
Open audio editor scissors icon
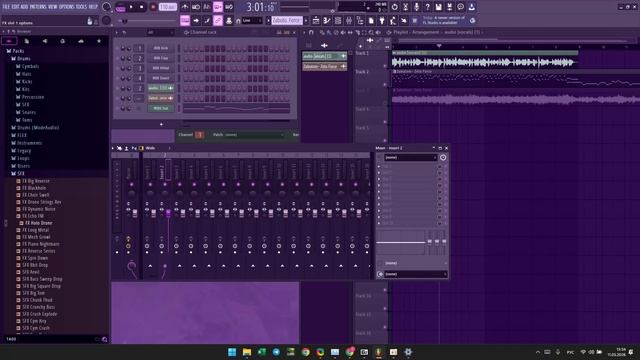click(x=405, y=7)
